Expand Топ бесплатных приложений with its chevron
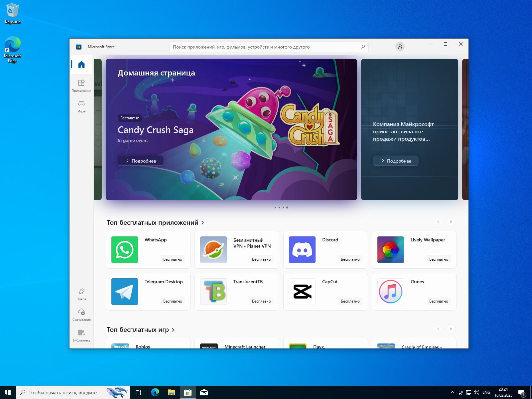 202,222
